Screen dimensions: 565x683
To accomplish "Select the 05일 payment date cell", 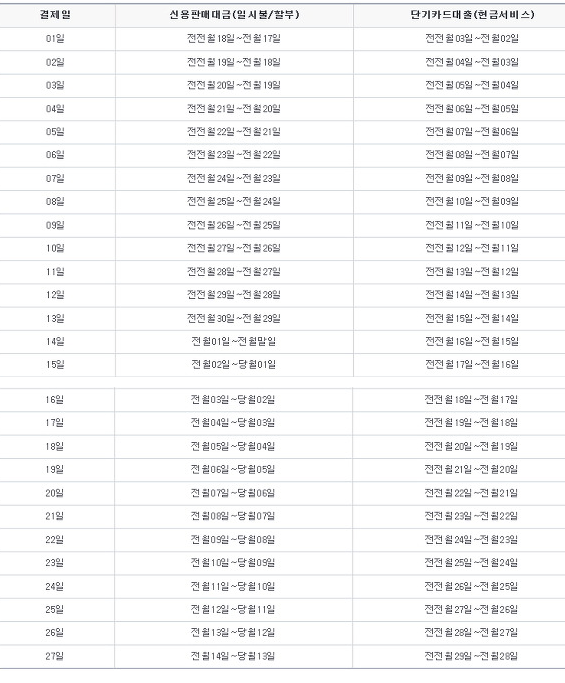I will coord(55,132).
